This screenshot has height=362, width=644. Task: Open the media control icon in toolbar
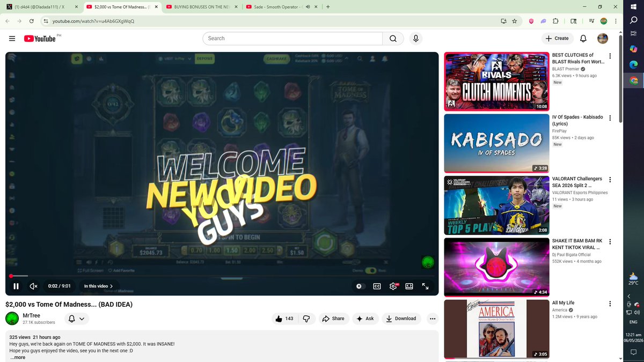click(x=591, y=21)
